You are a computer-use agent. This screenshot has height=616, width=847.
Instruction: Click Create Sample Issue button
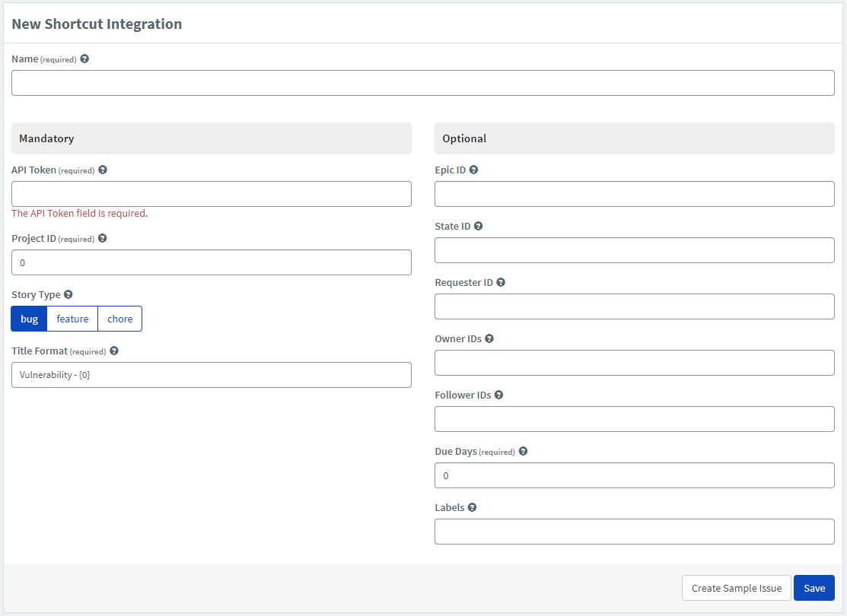click(x=736, y=588)
